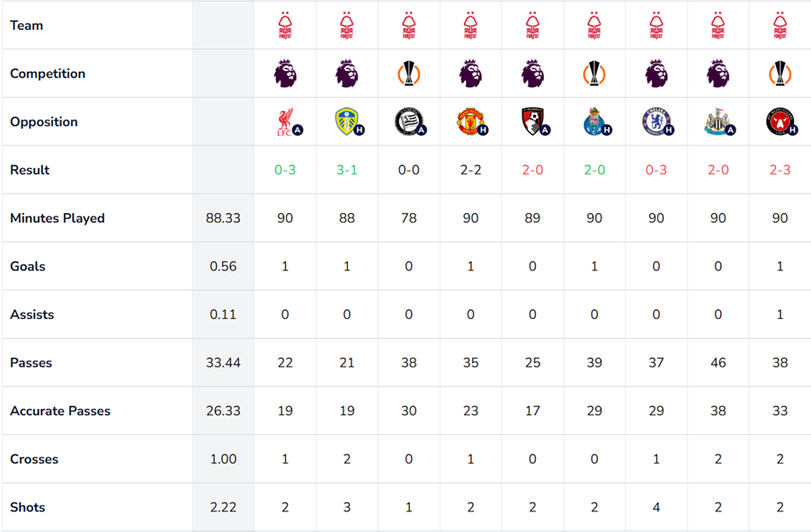Open the FC Porto opposition crest
Viewport: 811px width, 532px height.
pyautogui.click(x=593, y=121)
